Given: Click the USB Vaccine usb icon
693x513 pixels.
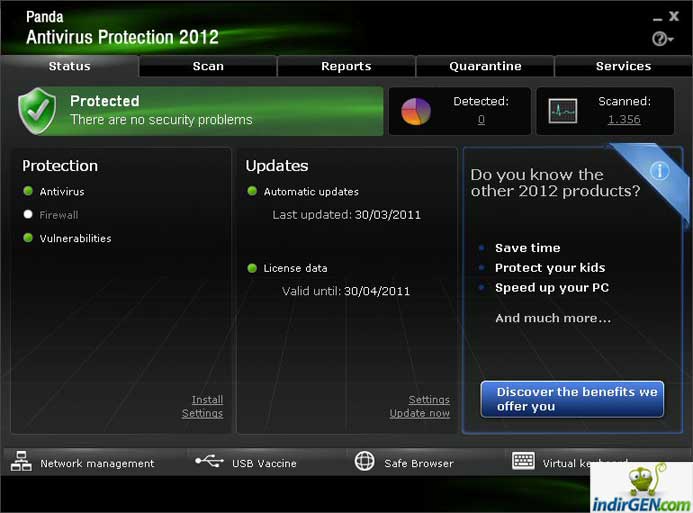Looking at the screenshot, I should tap(209, 461).
